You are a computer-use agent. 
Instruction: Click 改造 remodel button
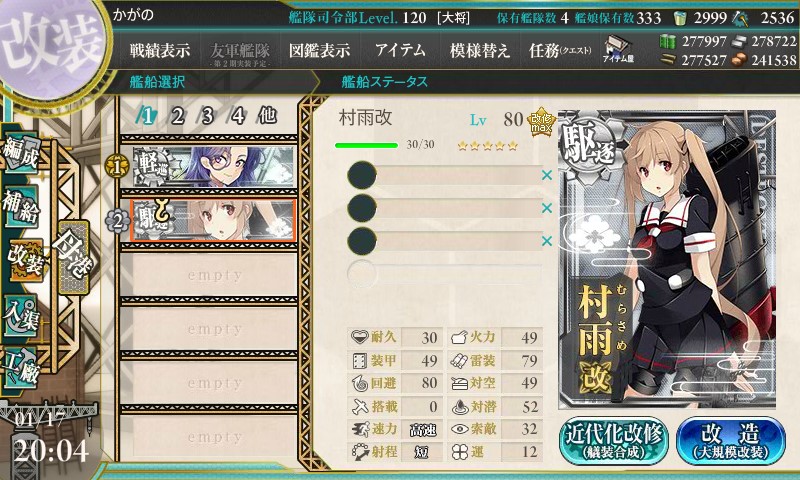(x=730, y=441)
